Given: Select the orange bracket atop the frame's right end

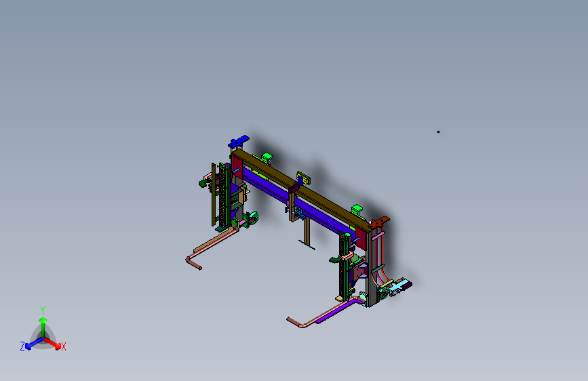Looking at the screenshot, I should pos(378,222).
